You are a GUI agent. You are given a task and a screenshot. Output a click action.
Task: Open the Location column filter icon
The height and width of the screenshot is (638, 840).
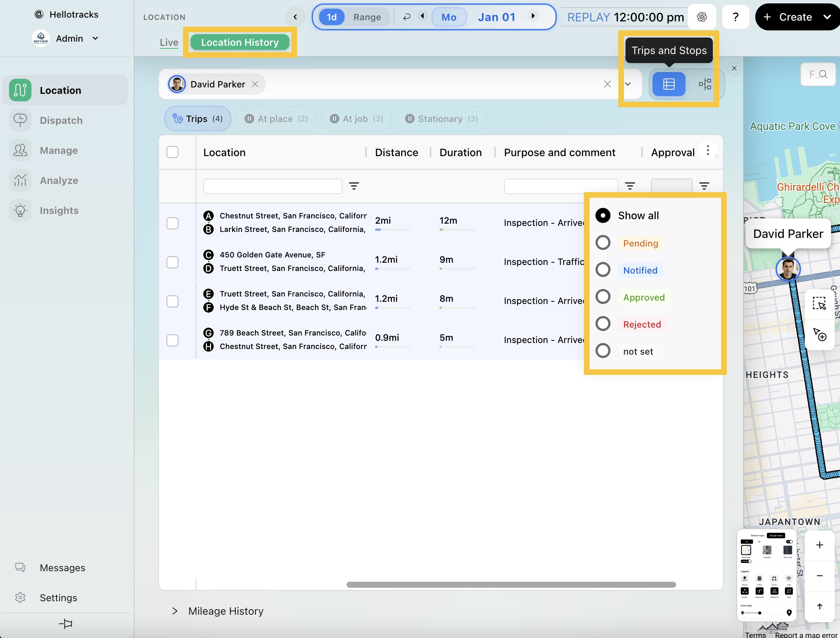[354, 186]
